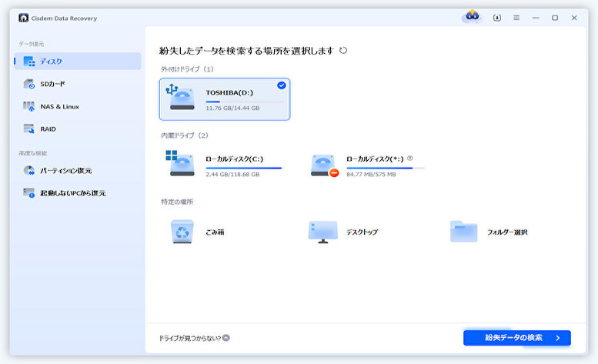Select RAID recovery in the sidebar

pyautogui.click(x=48, y=129)
